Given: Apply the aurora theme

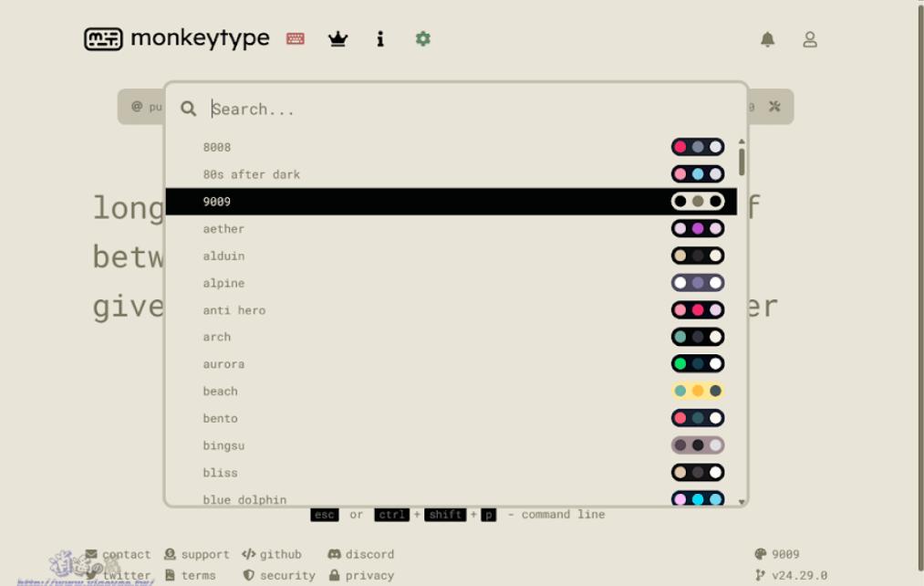Looking at the screenshot, I should (x=223, y=364).
